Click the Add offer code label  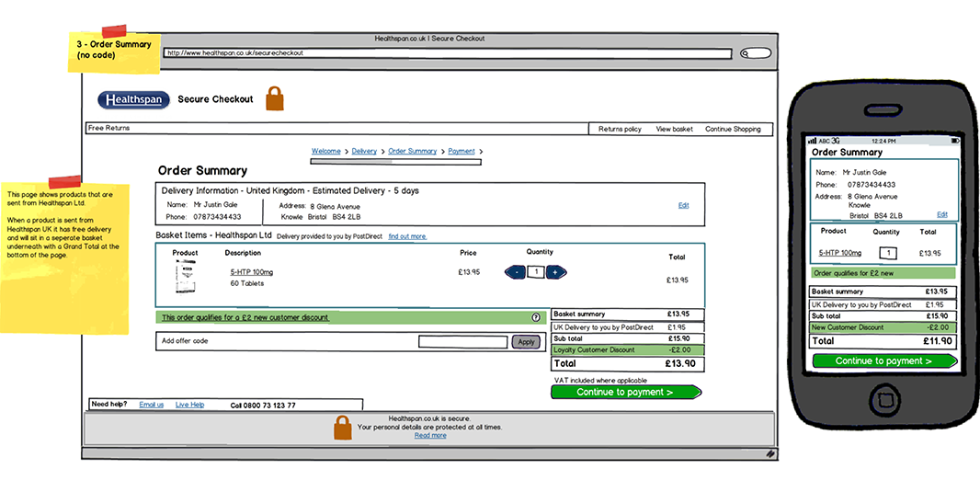185,341
